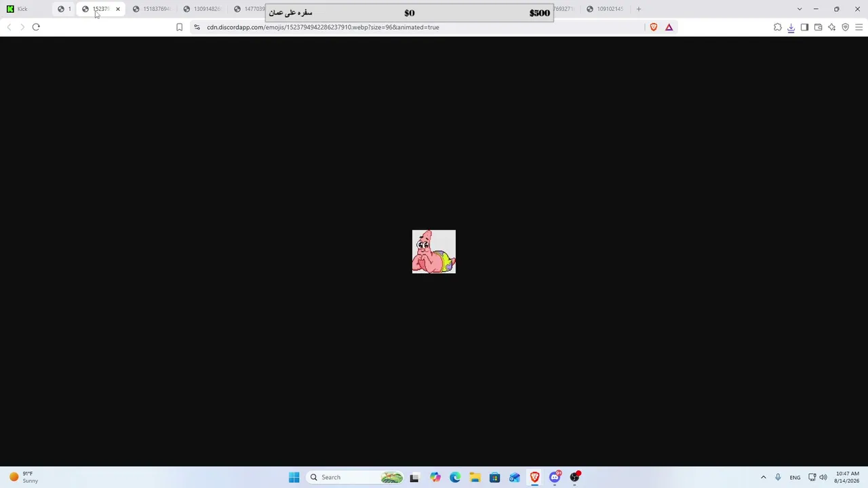The height and width of the screenshot is (488, 868).
Task: Launch Copilot from the taskbar
Action: click(435, 477)
